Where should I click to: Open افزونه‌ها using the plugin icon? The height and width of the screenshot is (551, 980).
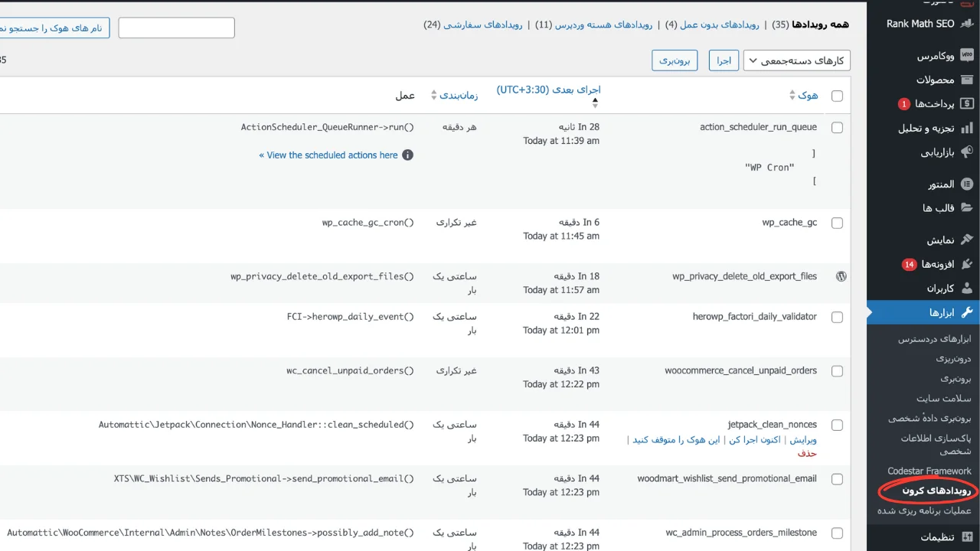pos(967,264)
